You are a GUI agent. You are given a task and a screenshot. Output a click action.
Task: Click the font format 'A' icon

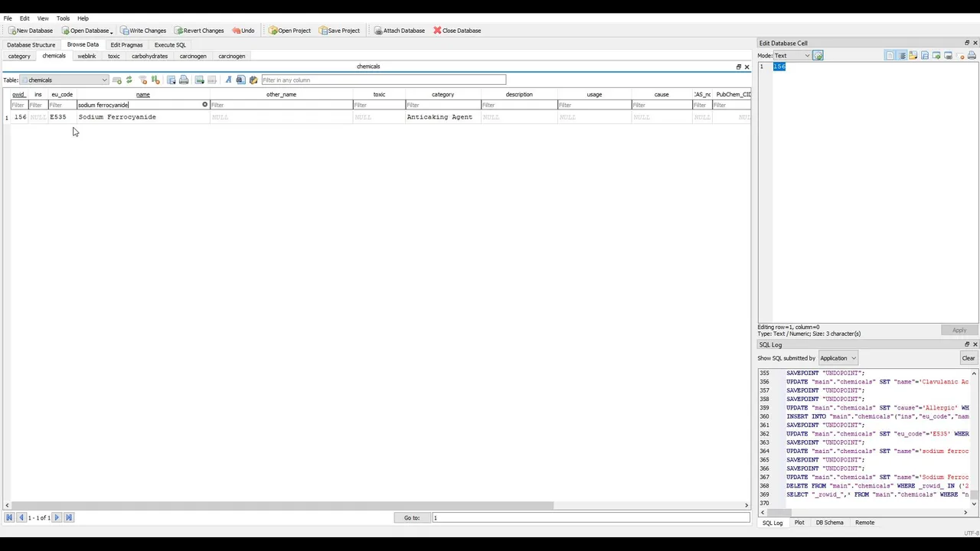click(228, 80)
